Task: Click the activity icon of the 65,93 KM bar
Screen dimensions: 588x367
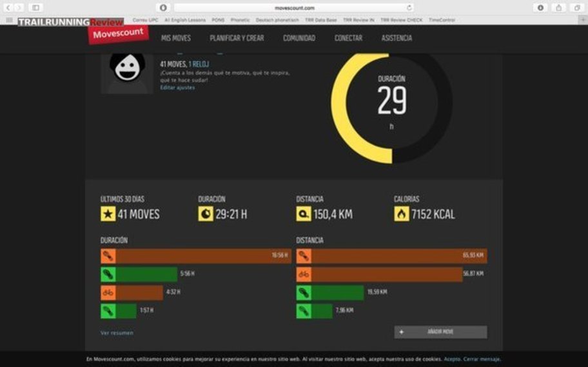Action: (x=304, y=256)
